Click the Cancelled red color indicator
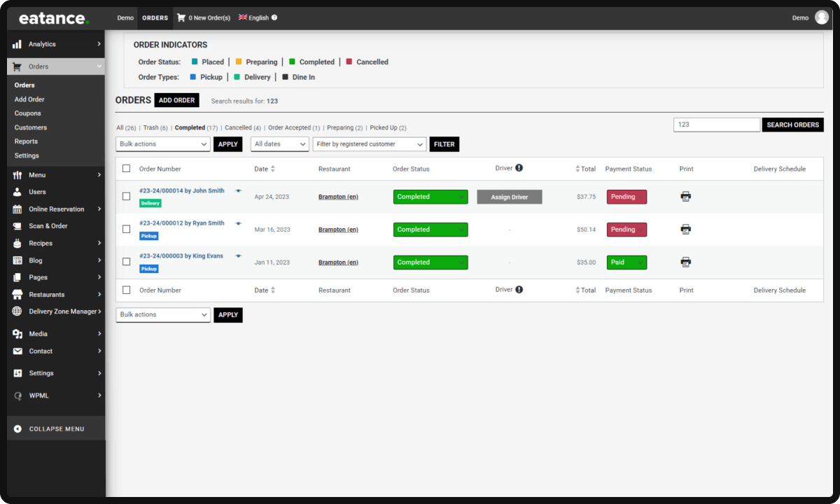 [349, 62]
